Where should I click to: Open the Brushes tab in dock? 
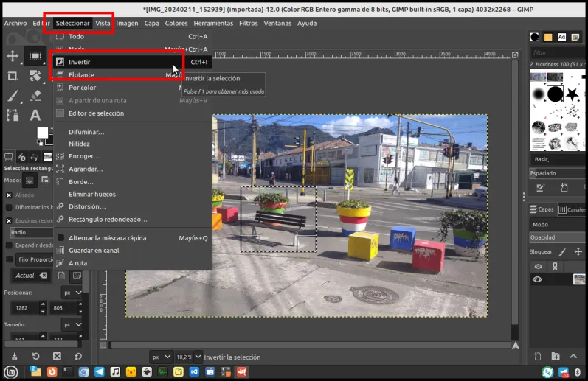[x=534, y=37]
